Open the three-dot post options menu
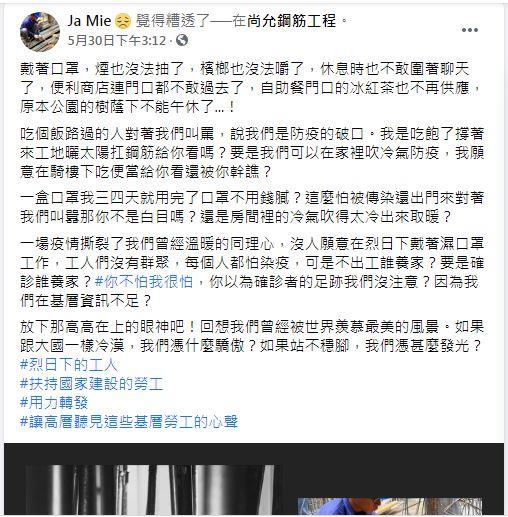The height and width of the screenshot is (517, 508). pyautogui.click(x=470, y=30)
